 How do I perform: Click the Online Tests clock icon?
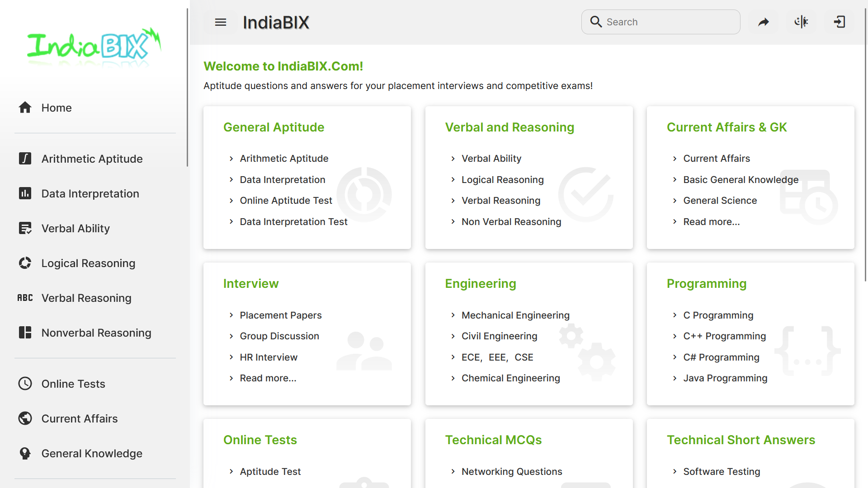pos(25,384)
